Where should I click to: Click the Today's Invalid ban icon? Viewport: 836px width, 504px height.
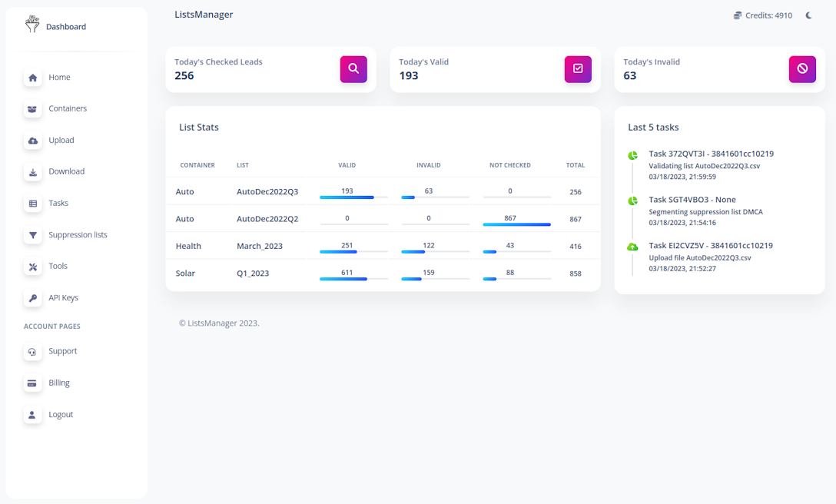coord(802,68)
